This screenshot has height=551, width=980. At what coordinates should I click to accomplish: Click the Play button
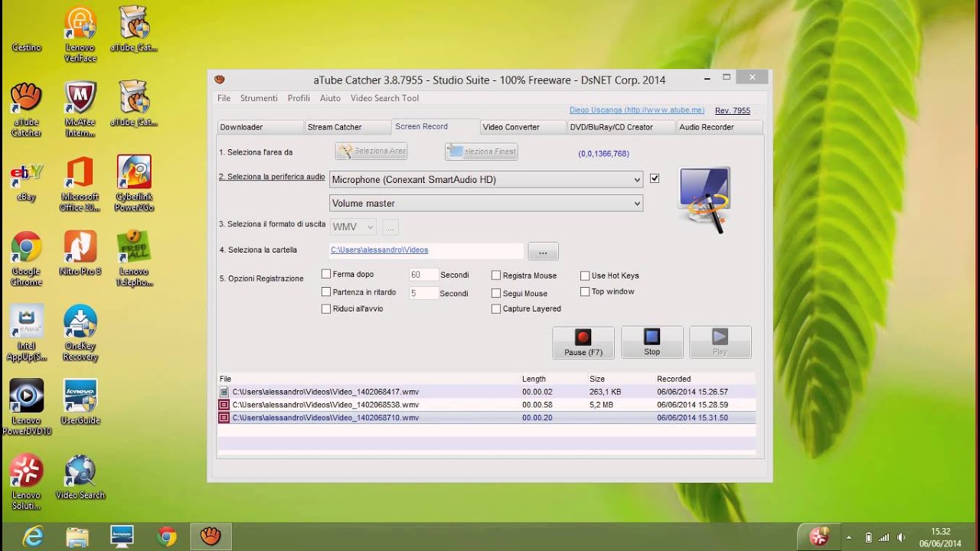(x=720, y=342)
